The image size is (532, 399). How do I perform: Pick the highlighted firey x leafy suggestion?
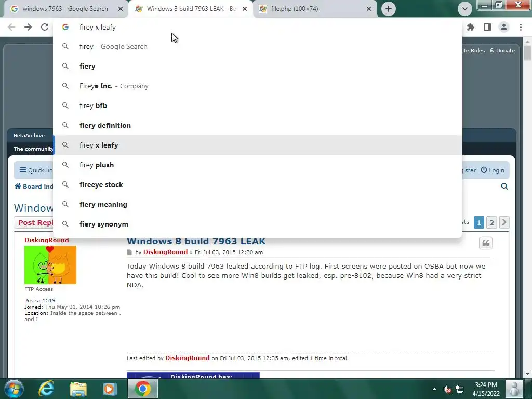coord(258,145)
